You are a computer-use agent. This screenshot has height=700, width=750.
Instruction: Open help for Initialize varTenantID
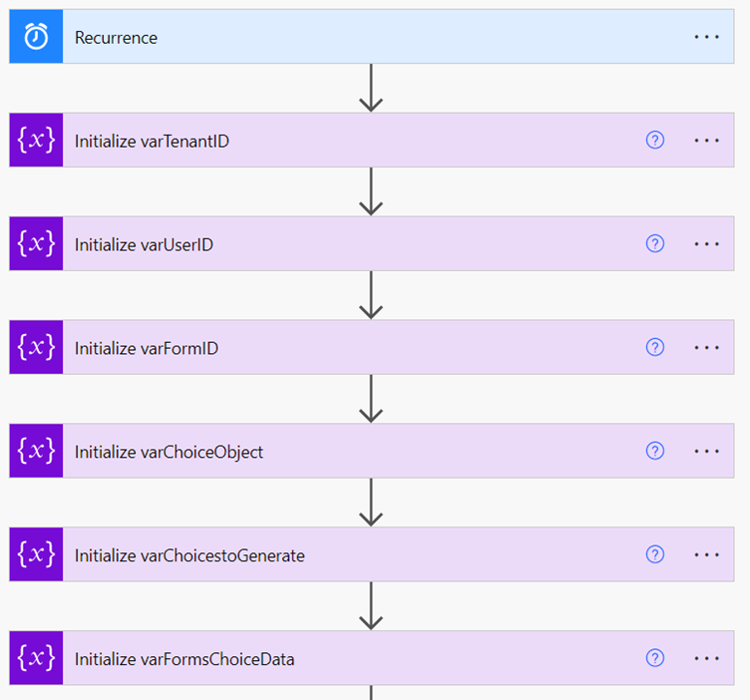pos(655,140)
